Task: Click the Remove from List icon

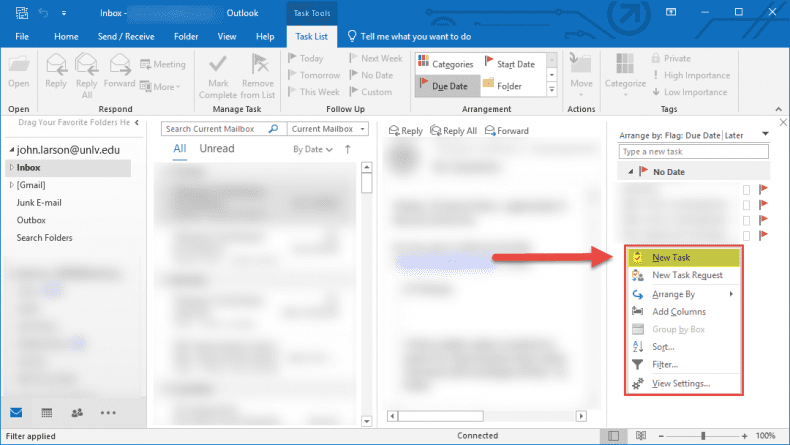Action: [257, 65]
